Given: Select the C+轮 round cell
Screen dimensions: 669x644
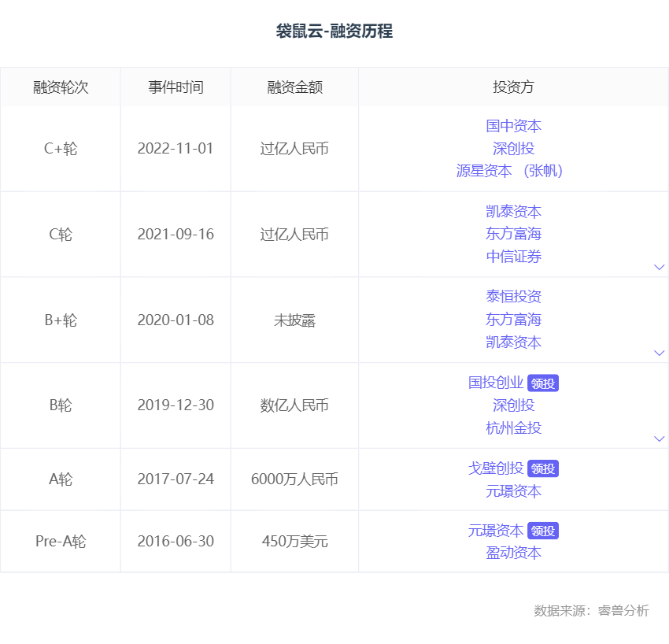Looking at the screenshot, I should pos(61,149).
